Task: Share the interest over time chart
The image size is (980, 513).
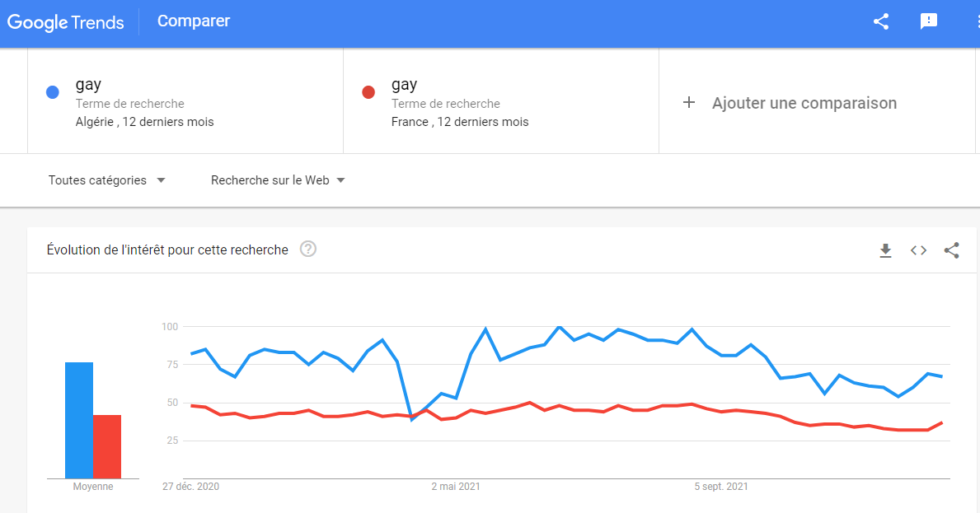Action: pyautogui.click(x=951, y=250)
